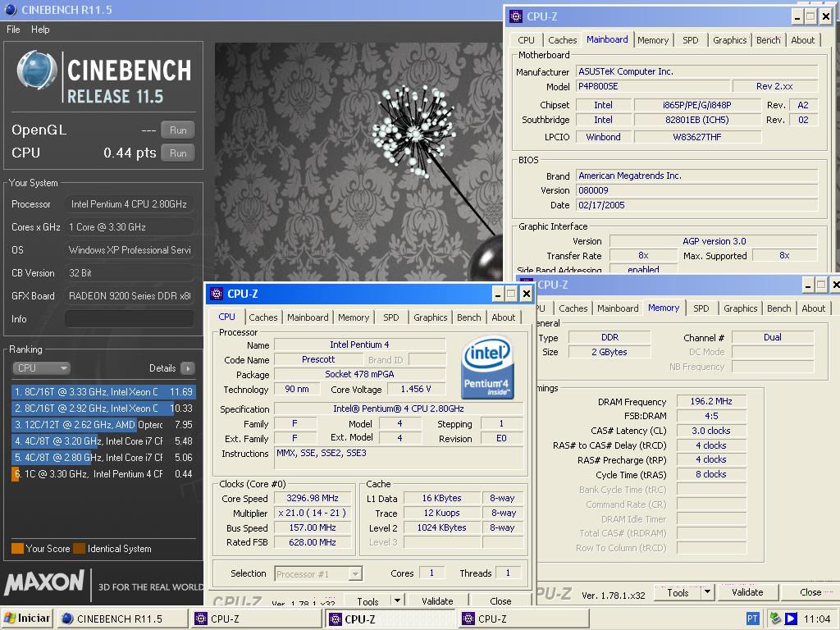Click the motherboard model field P4P800SE
Viewport: 840px width, 630px height.
[x=654, y=86]
